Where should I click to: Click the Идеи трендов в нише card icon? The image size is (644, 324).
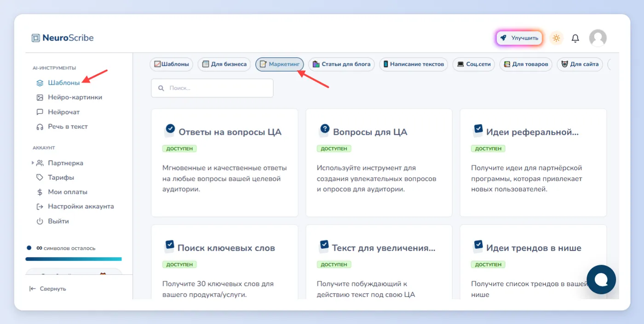pyautogui.click(x=478, y=246)
